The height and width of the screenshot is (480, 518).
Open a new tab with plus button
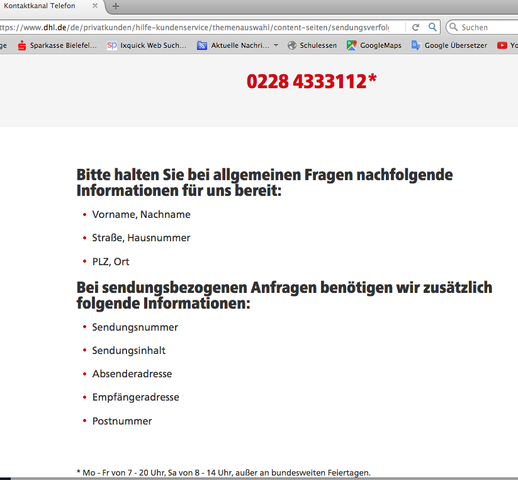(116, 6)
